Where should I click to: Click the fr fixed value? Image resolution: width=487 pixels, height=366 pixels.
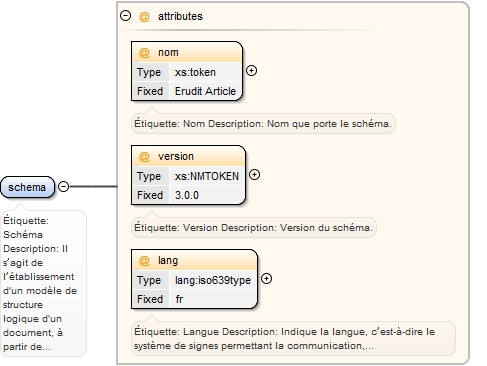pyautogui.click(x=179, y=299)
